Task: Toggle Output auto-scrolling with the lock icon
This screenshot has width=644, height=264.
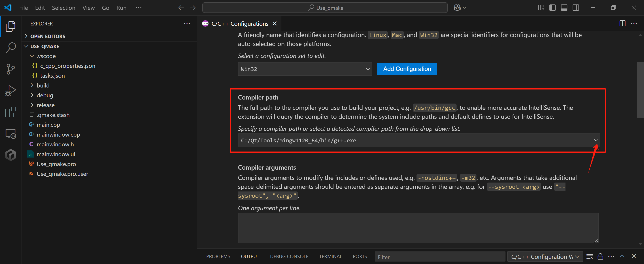Action: coord(601,256)
